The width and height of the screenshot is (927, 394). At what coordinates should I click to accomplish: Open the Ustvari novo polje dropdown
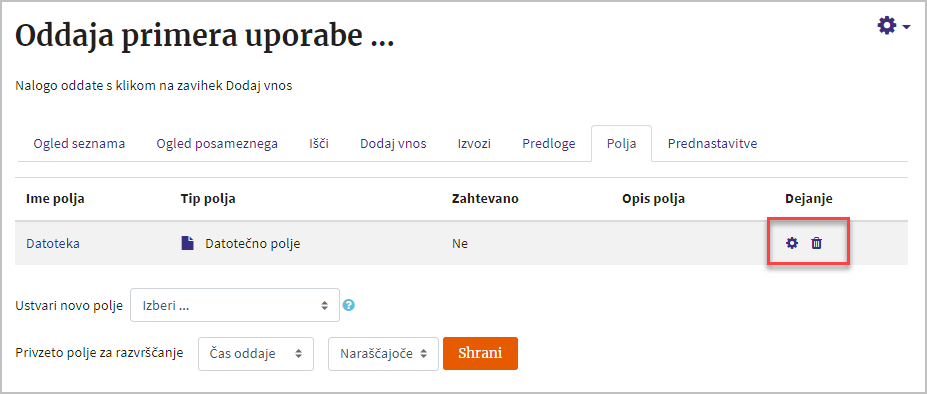[x=235, y=305]
